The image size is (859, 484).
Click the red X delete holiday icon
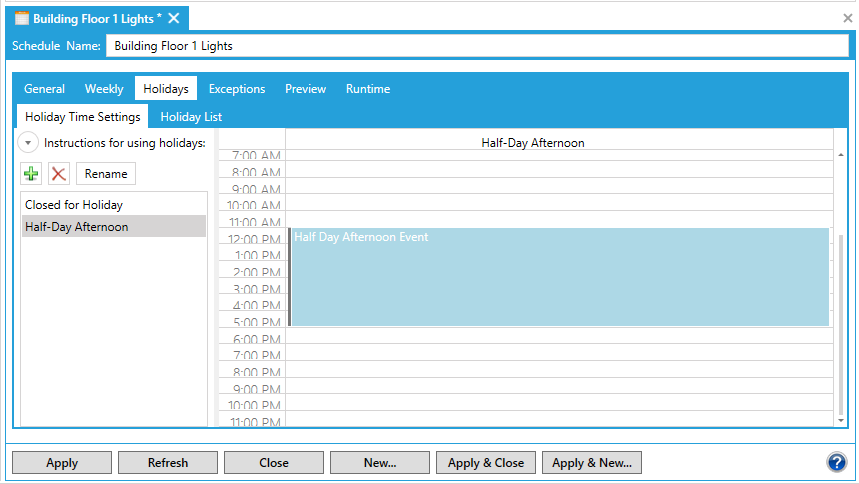59,174
